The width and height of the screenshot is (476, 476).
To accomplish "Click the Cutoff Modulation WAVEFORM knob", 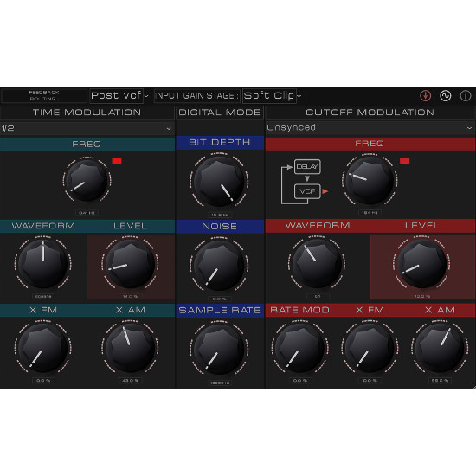I will (x=317, y=263).
